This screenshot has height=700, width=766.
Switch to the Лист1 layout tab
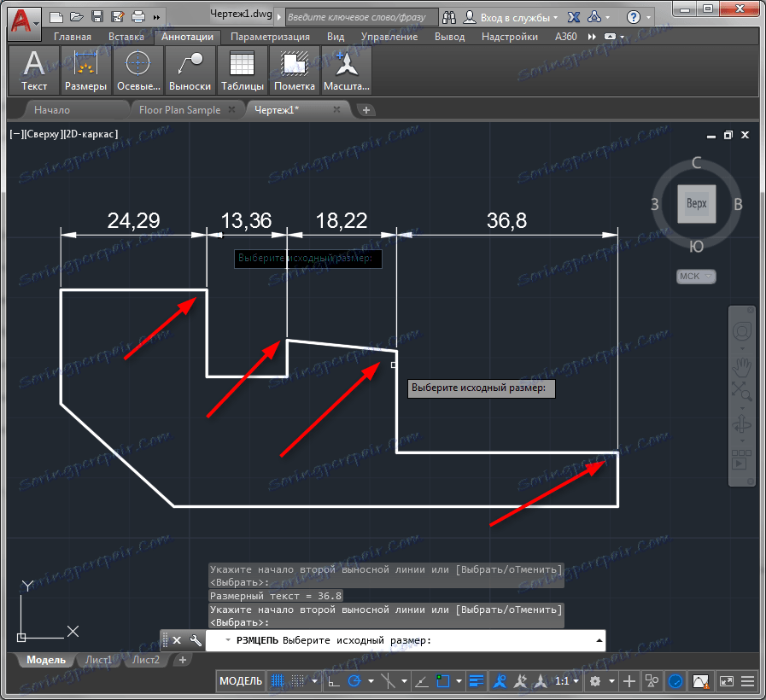98,660
